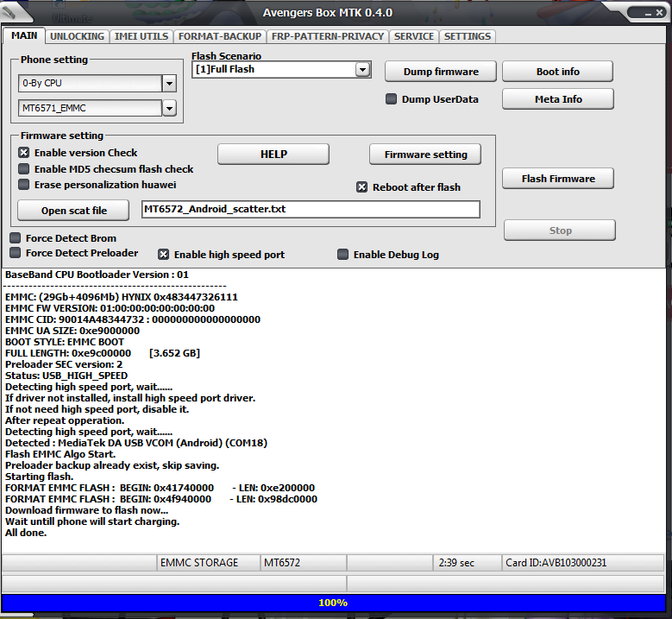672x619 pixels.
Task: Open the HELP button
Action: point(273,154)
